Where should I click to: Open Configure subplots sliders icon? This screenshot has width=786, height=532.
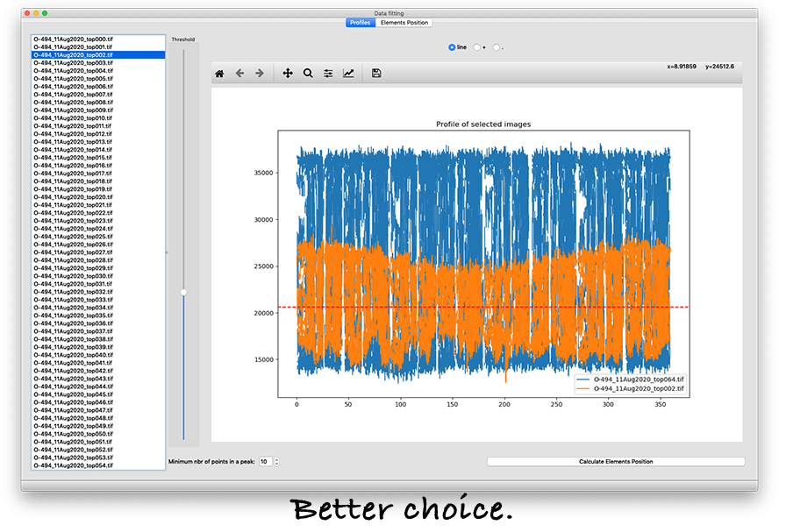(x=328, y=74)
